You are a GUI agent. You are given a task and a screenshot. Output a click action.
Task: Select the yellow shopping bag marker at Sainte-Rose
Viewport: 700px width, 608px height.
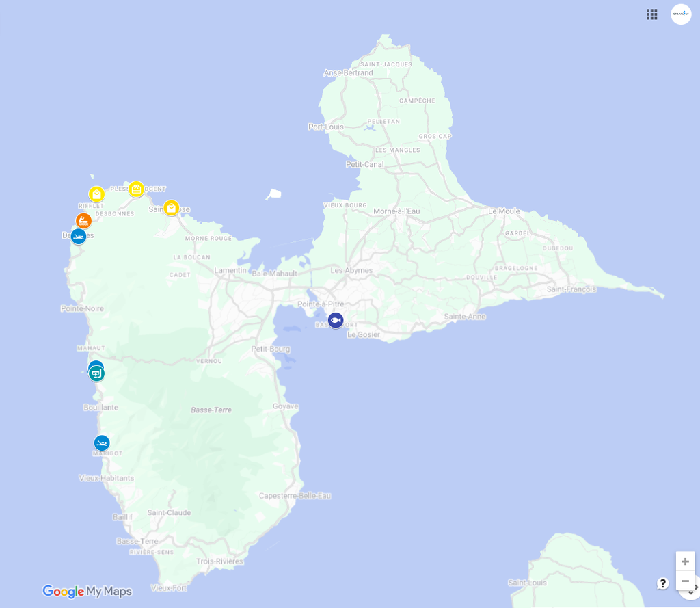pos(172,207)
